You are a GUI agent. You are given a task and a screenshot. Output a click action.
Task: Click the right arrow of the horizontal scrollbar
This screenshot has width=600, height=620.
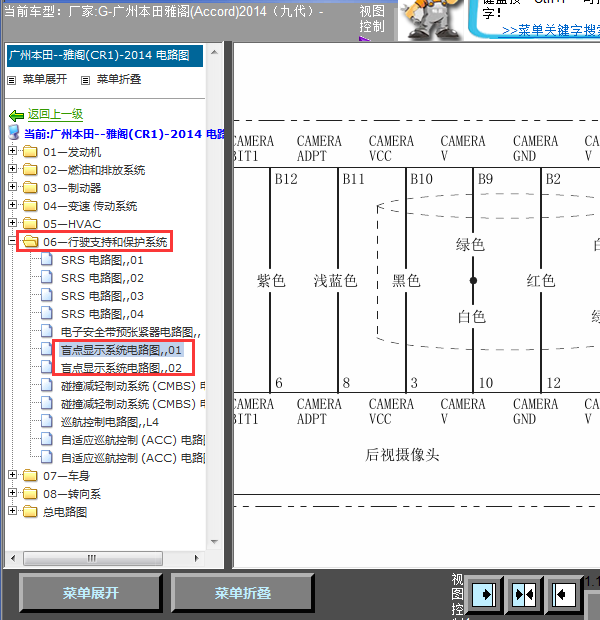click(197, 558)
